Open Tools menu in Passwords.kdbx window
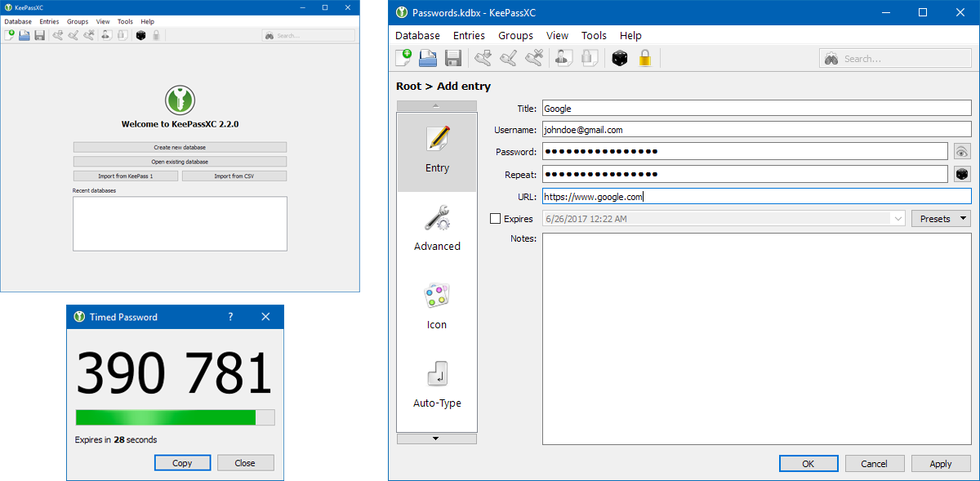Screen dimensions: 980x481 point(594,36)
